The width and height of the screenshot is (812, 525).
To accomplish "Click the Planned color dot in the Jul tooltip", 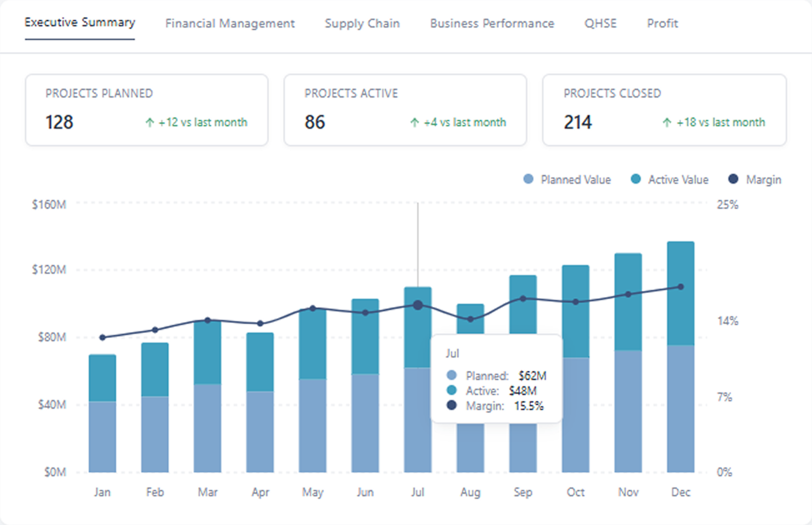I will tap(452, 376).
